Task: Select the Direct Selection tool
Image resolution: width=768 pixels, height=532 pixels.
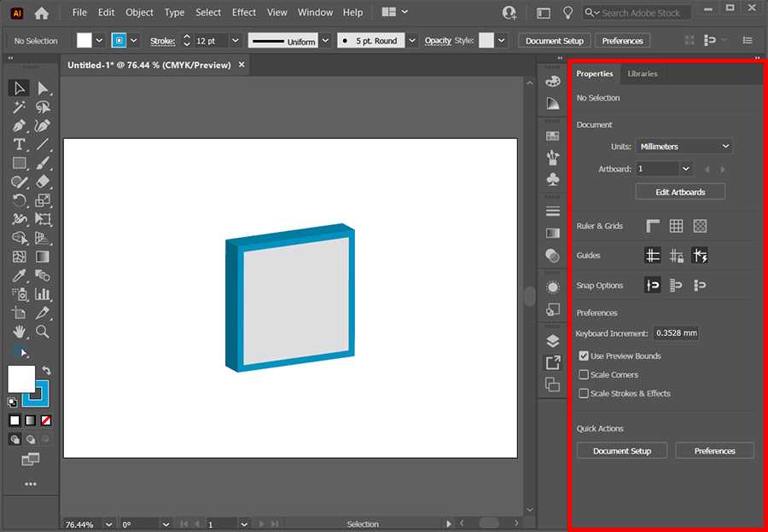Action: 43,89
